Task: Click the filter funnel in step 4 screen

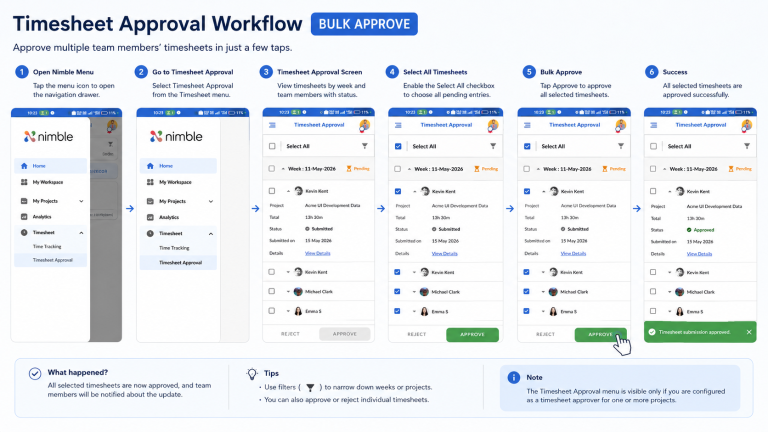Action: coord(493,146)
